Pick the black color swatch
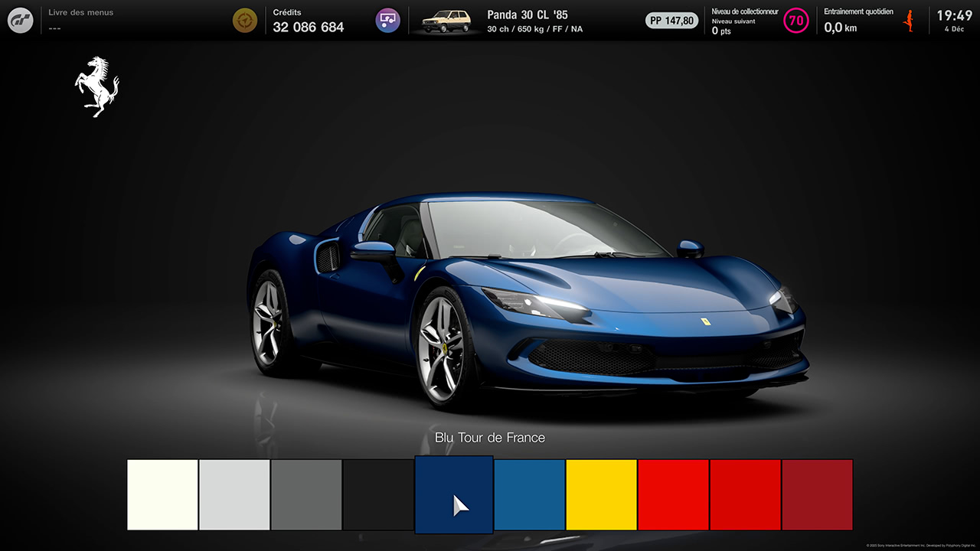The image size is (980, 551). 378,494
